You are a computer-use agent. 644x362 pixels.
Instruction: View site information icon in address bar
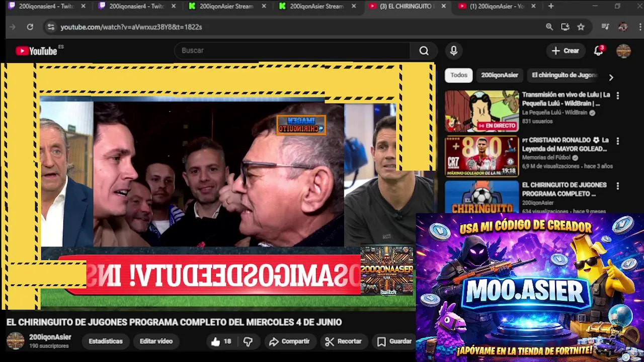51,27
